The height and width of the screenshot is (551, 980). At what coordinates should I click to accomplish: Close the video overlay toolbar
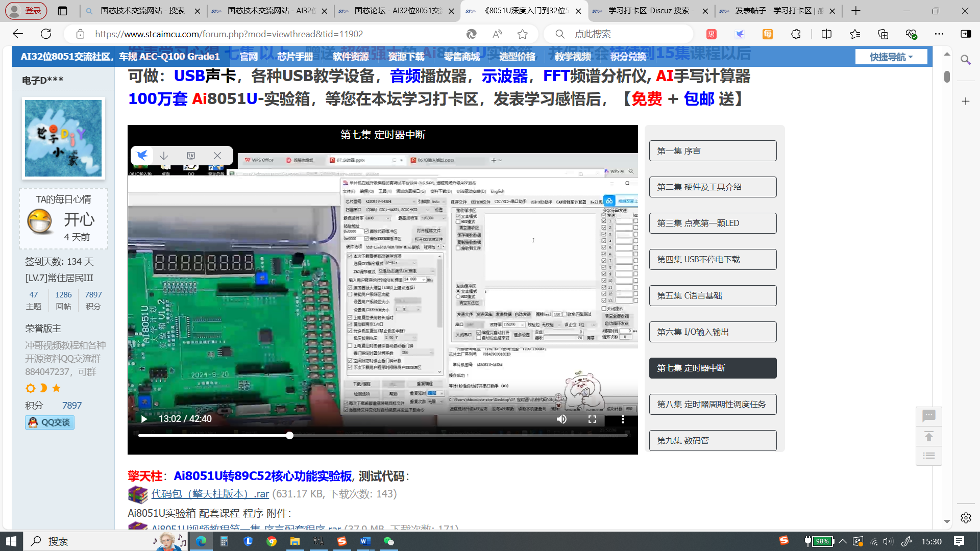217,156
